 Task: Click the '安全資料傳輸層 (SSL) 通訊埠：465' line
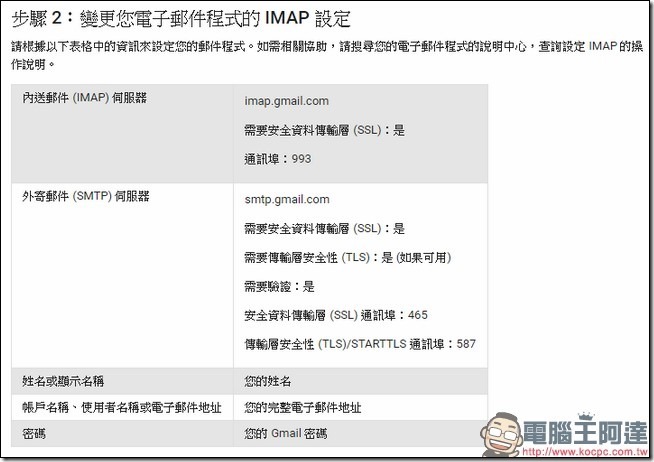pyautogui.click(x=336, y=315)
